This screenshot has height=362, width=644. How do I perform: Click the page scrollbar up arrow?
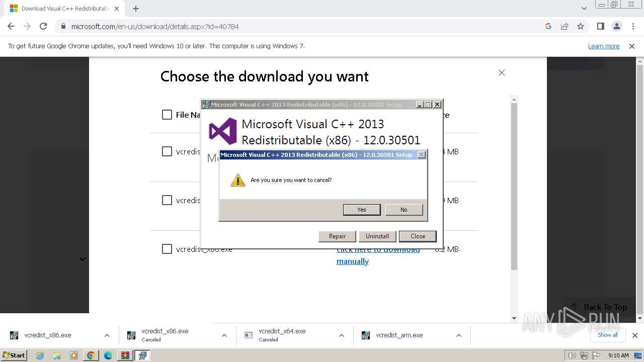click(640, 61)
